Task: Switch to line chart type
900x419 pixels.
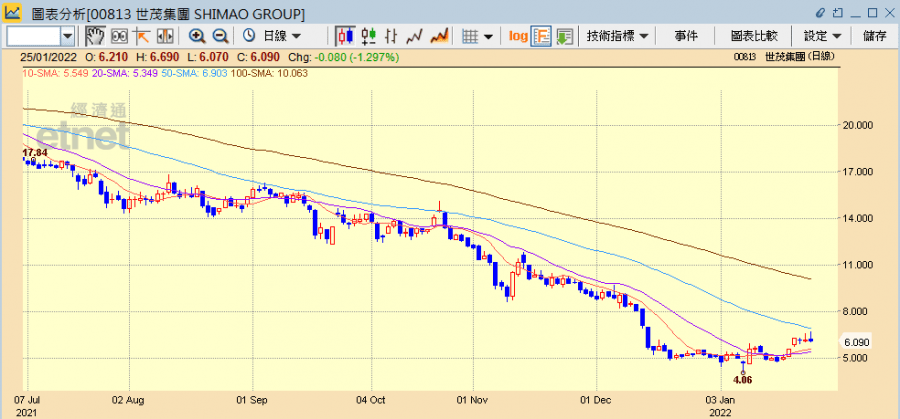Action: point(415,36)
